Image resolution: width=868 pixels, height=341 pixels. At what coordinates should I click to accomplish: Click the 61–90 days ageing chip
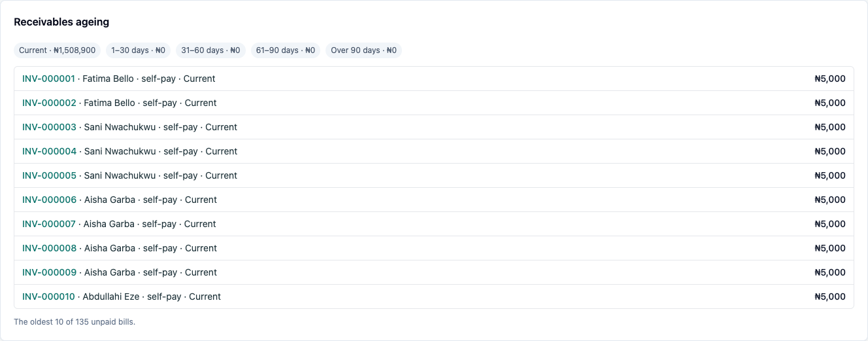pyautogui.click(x=286, y=50)
